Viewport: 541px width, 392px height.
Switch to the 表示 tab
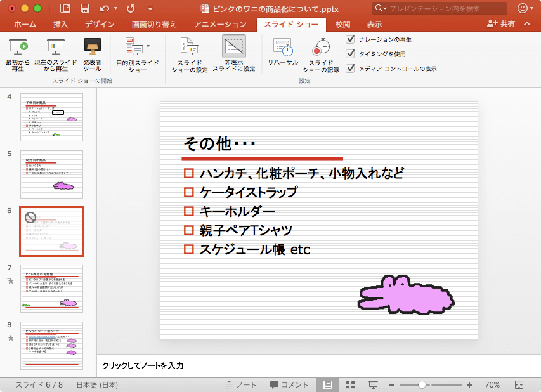coord(374,24)
